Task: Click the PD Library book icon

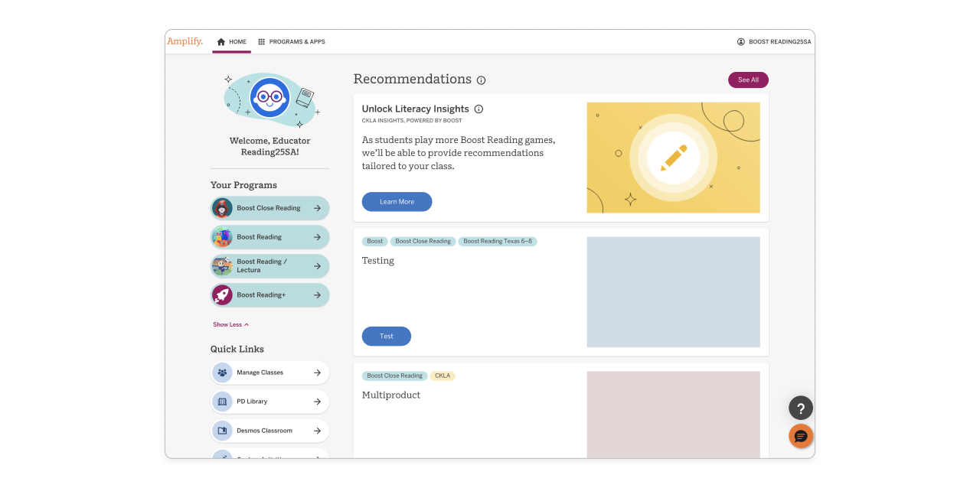Action: coord(222,402)
